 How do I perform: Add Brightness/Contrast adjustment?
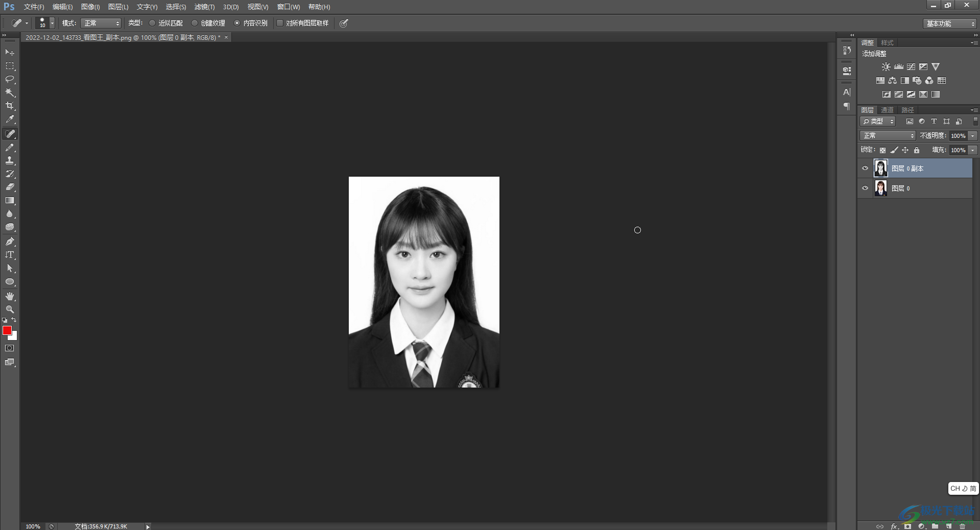click(886, 67)
